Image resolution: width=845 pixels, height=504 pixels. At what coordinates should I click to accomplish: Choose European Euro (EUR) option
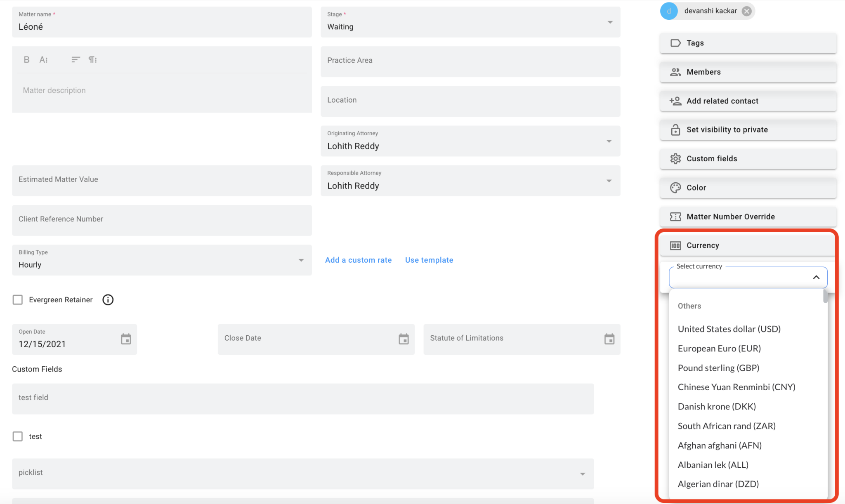tap(719, 349)
